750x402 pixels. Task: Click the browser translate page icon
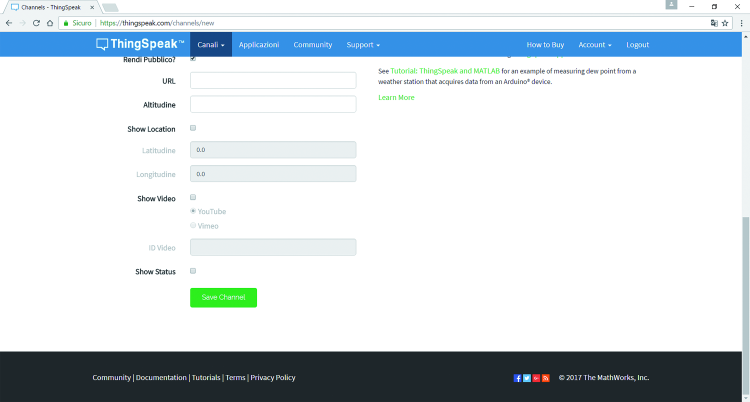coord(714,23)
